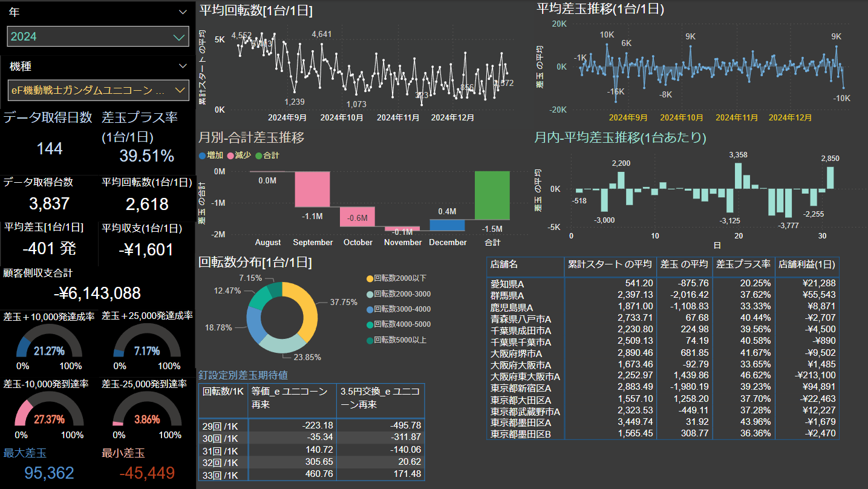Sort by 差玉プラス率 column header
This screenshot has height=489, width=868.
pyautogui.click(x=743, y=264)
